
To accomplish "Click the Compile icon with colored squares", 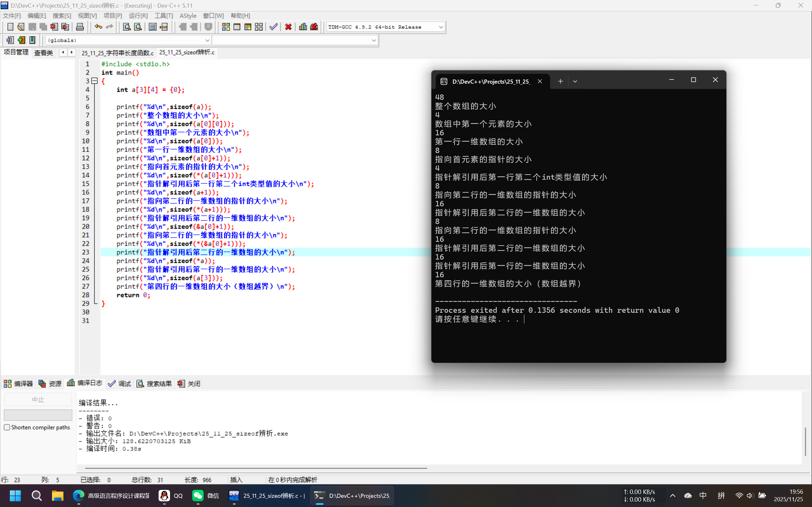I will click(x=226, y=27).
